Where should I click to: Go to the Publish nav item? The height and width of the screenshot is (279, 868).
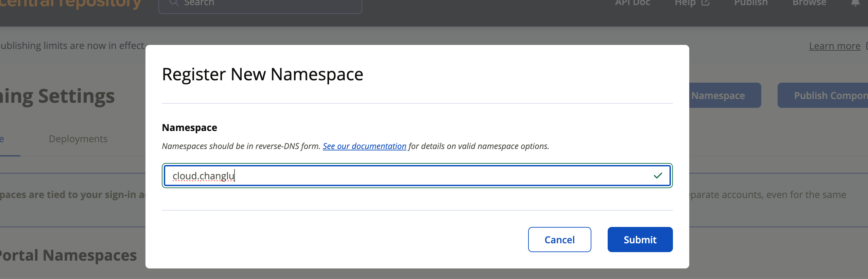click(751, 3)
